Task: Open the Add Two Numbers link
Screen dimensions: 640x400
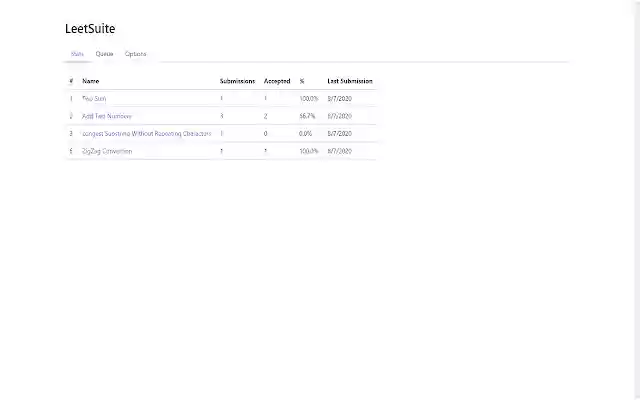Action: [x=107, y=116]
